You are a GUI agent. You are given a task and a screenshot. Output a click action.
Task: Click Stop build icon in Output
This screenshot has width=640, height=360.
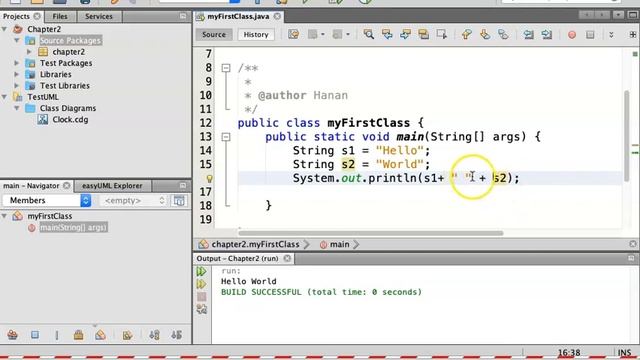click(202, 297)
